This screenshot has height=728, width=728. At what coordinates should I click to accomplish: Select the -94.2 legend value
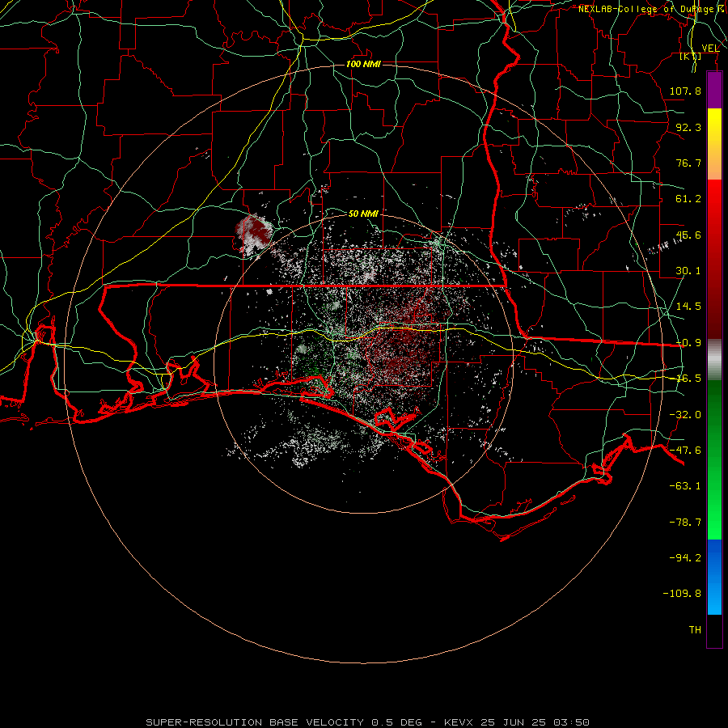pos(685,557)
